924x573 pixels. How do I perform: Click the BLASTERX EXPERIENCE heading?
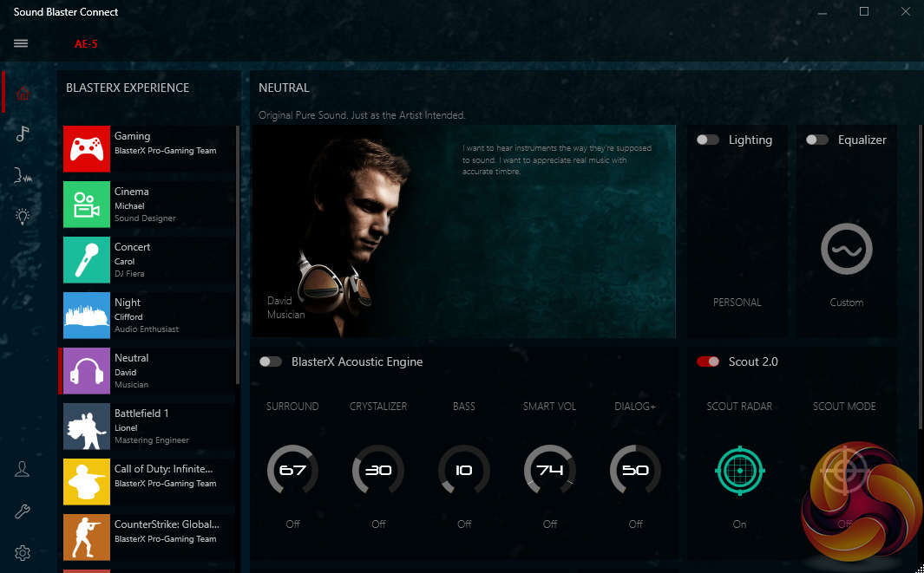point(128,88)
